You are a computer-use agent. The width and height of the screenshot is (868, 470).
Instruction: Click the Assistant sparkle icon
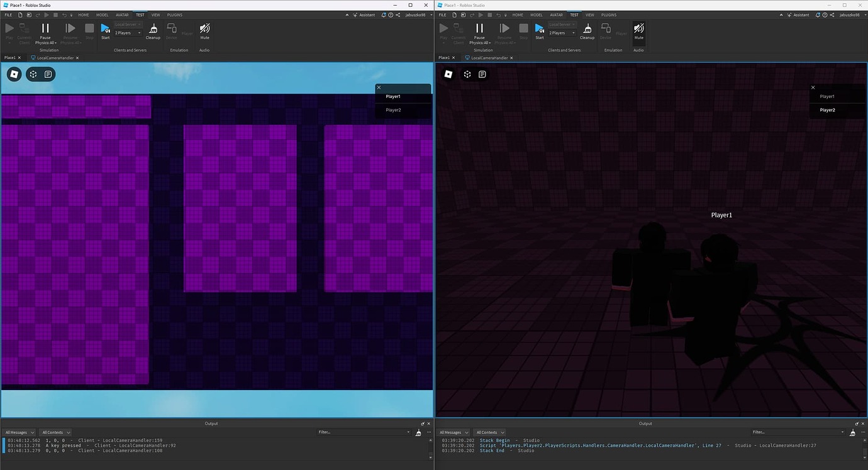pyautogui.click(x=354, y=14)
